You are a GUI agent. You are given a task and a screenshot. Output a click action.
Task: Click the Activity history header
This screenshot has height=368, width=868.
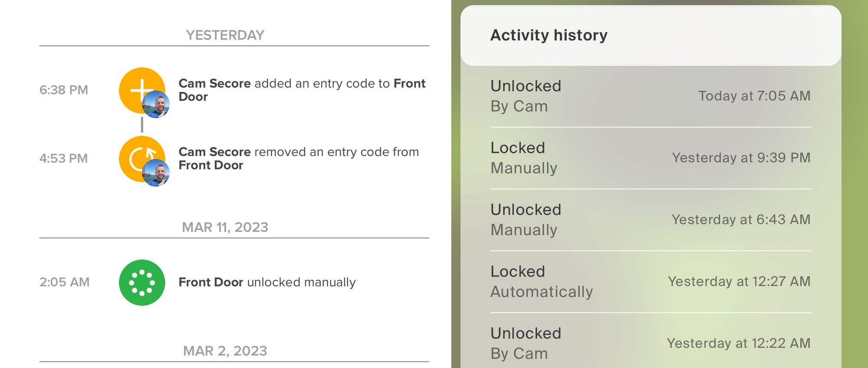tap(549, 35)
